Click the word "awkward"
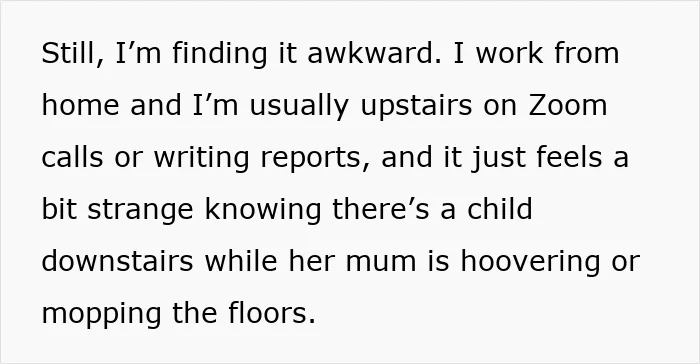The image size is (700, 364). [370, 53]
